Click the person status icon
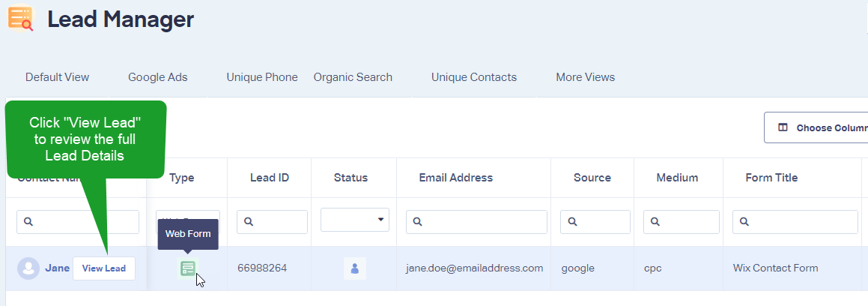Screen dimensions: 868x306 tap(355, 268)
